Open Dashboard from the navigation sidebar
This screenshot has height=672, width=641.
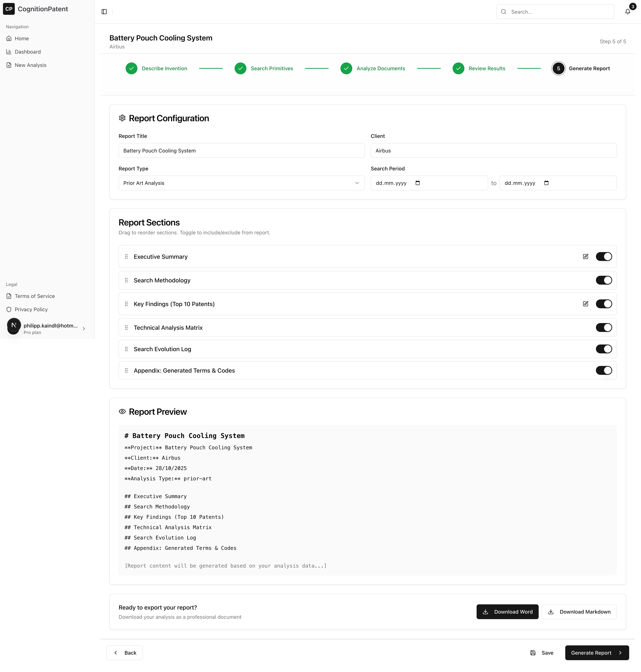(x=28, y=52)
